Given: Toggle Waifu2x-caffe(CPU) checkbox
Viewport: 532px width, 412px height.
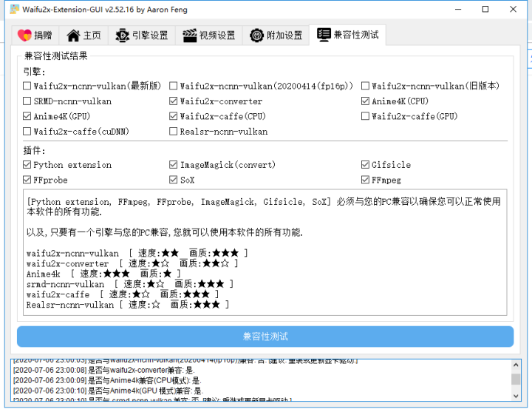Looking at the screenshot, I should [173, 116].
